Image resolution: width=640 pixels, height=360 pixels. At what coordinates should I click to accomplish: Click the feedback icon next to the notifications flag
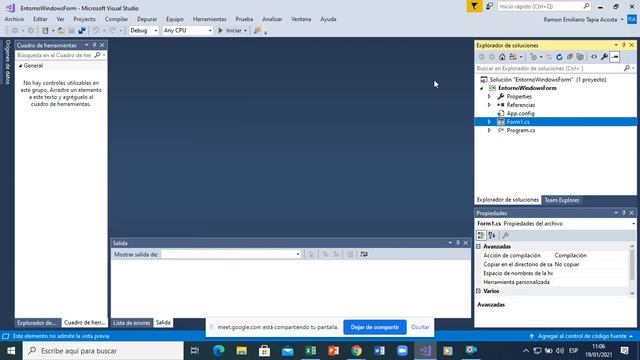(x=489, y=7)
